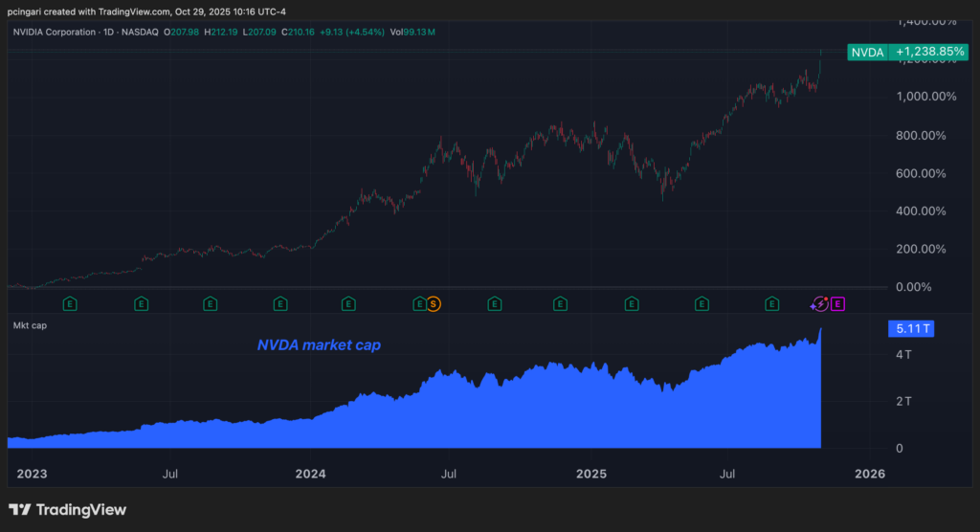
Task: Click the 2024 label on time axis
Action: (x=310, y=474)
